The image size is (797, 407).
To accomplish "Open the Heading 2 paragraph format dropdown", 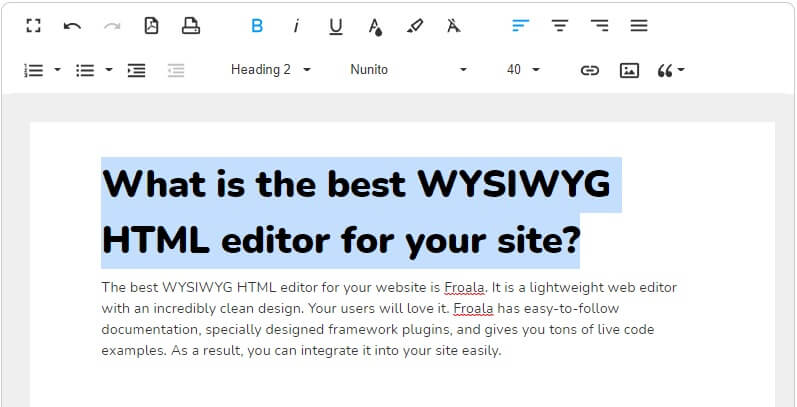I will (x=270, y=70).
